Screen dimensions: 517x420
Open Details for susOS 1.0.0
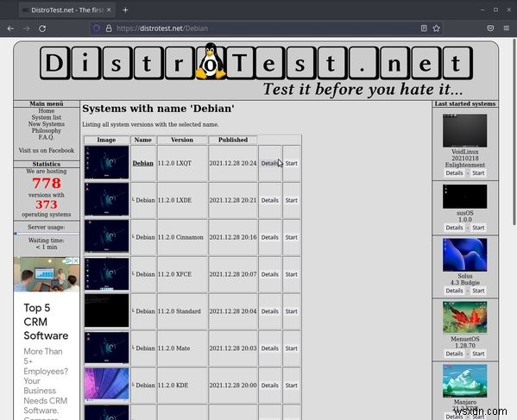[454, 228]
